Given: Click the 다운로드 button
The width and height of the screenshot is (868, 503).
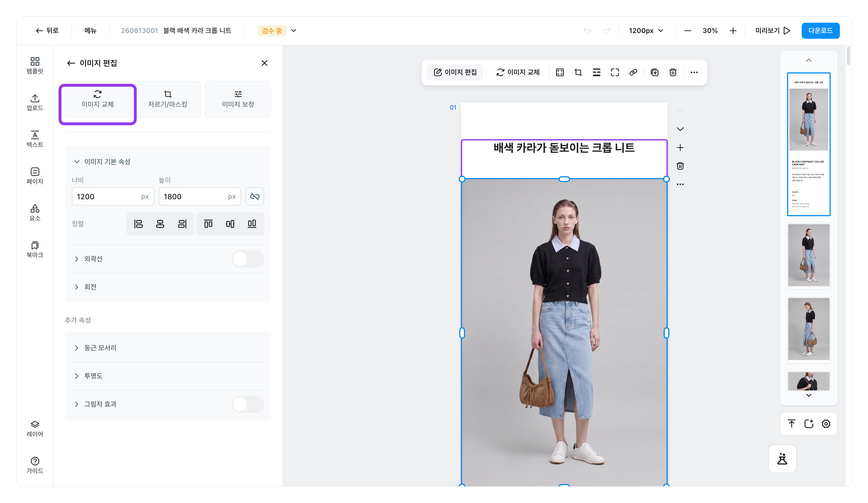Looking at the screenshot, I should coord(820,31).
